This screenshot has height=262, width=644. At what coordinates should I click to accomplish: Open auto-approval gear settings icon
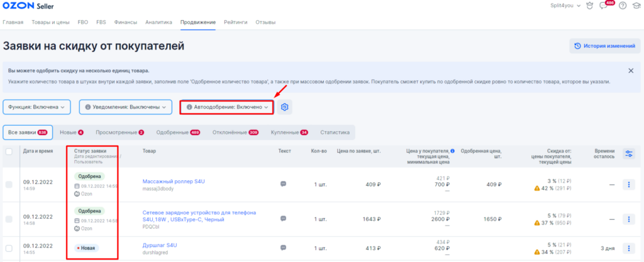pyautogui.click(x=285, y=107)
